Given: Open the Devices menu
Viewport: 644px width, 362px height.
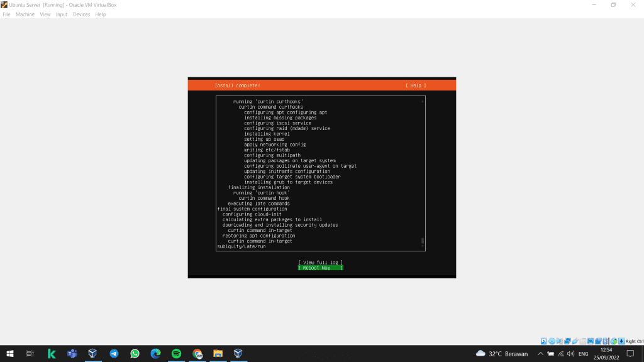Looking at the screenshot, I should pos(81,14).
